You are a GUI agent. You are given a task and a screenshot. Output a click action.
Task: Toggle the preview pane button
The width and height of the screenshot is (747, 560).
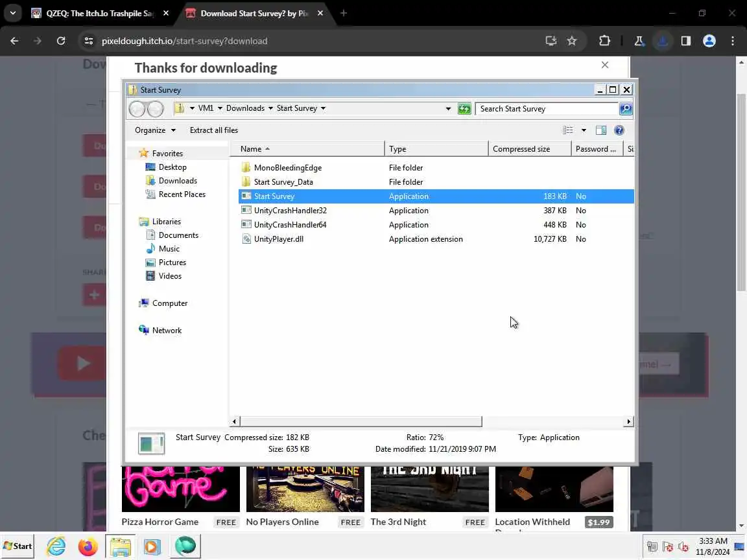pos(601,130)
